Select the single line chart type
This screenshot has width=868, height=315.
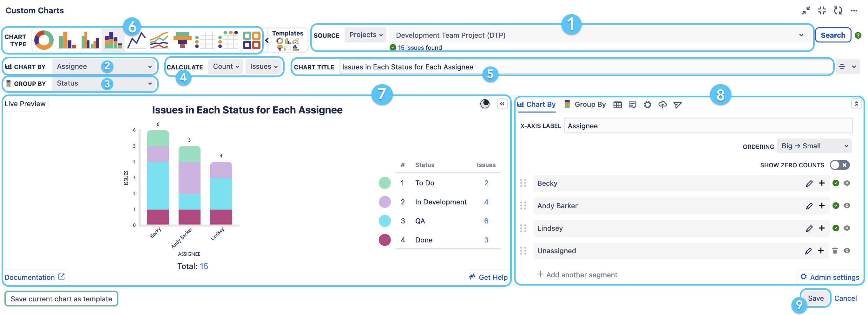[x=136, y=40]
